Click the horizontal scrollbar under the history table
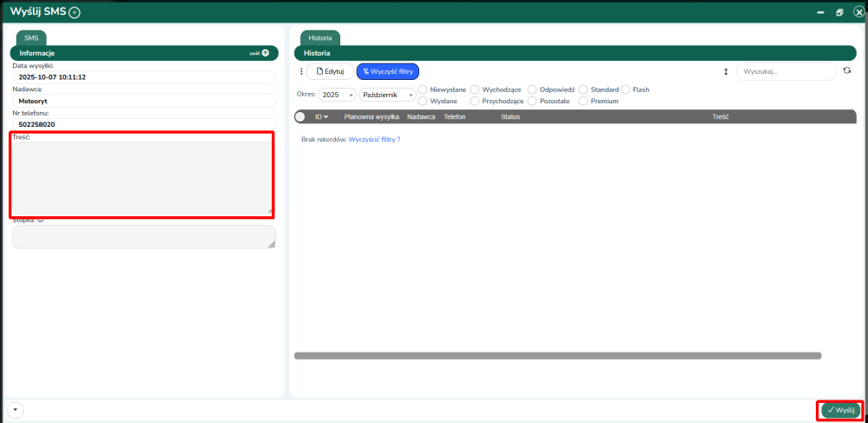The width and height of the screenshot is (868, 423). pyautogui.click(x=557, y=355)
